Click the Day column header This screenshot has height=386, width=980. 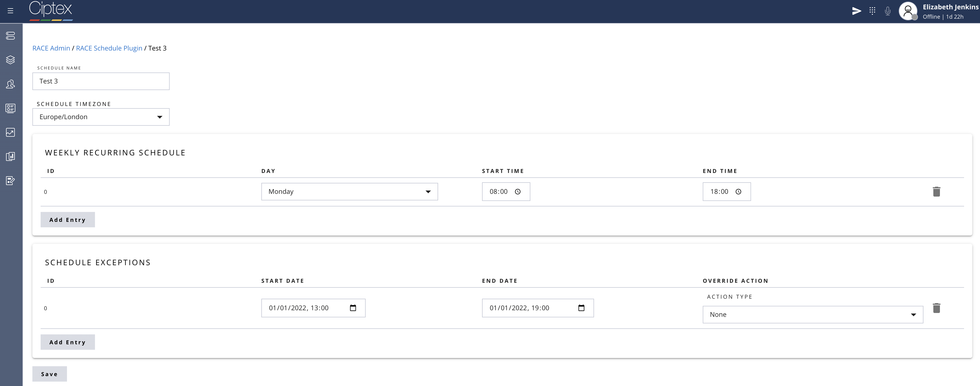click(x=268, y=171)
